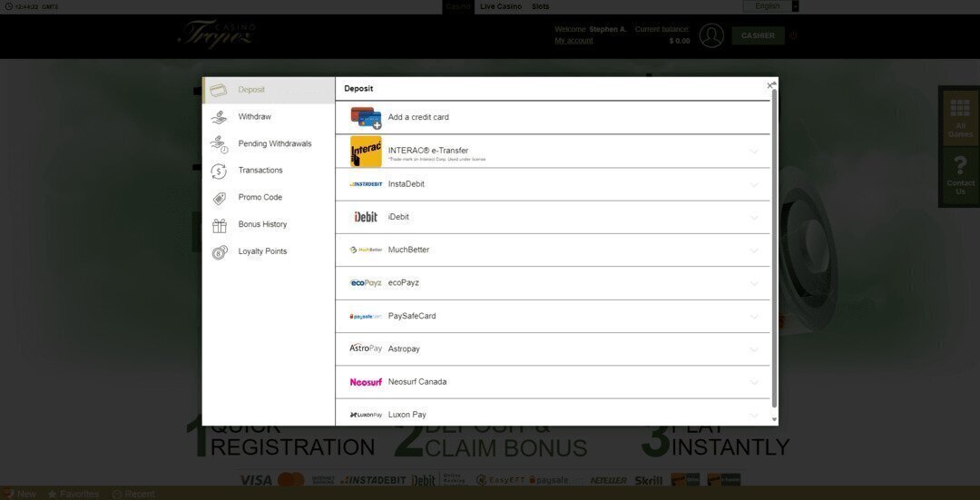Click the AstroPay logo
Image resolution: width=980 pixels, height=500 pixels.
click(366, 348)
